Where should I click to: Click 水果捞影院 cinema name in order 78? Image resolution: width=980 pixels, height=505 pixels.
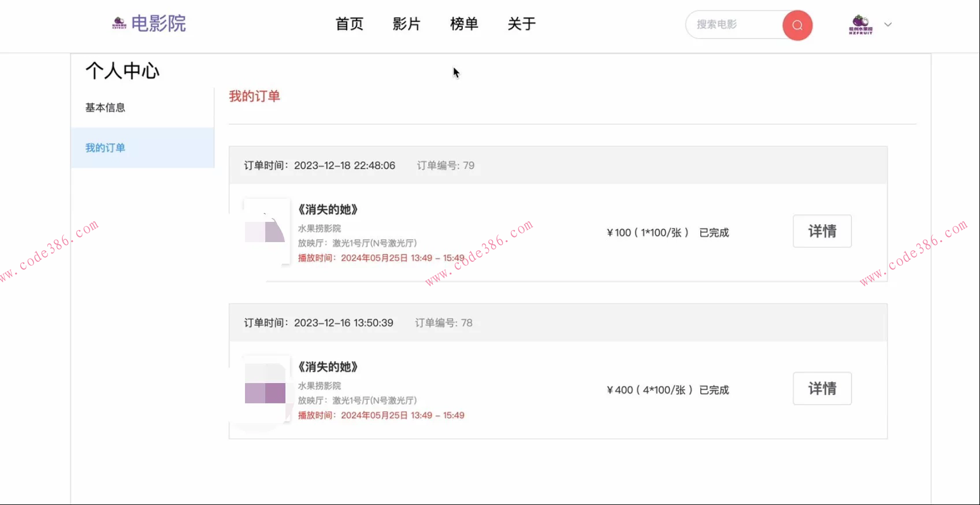(x=320, y=385)
